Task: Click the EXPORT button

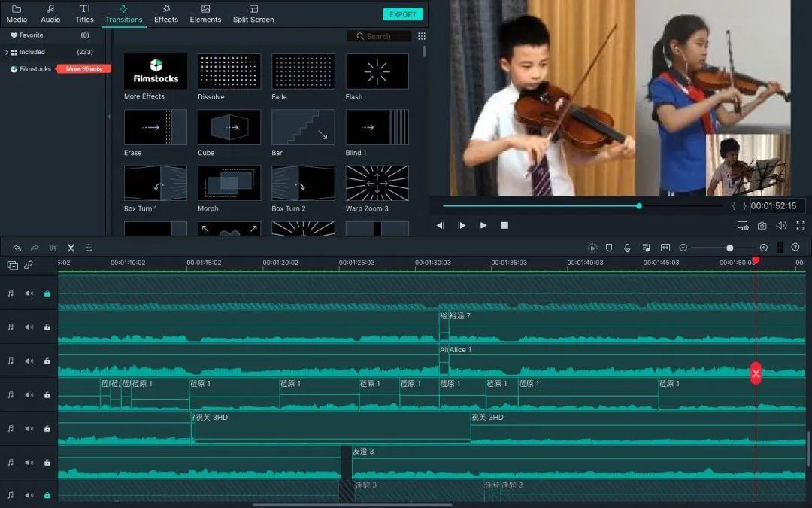Action: 403,14
